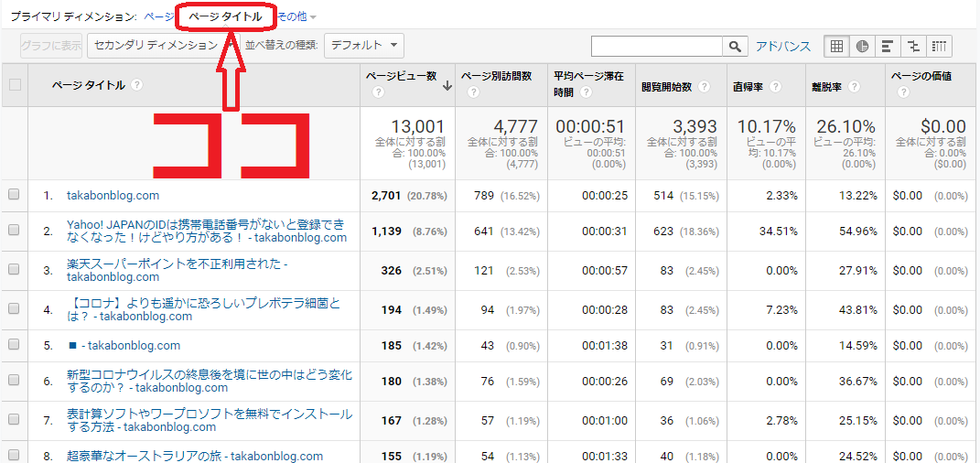Check row 5 ■ - takabonblog.com checkbox
The image size is (980, 463).
point(14,345)
